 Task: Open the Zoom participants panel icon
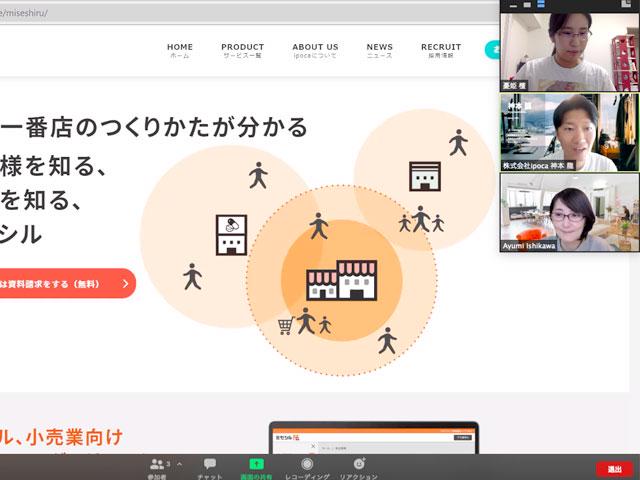157,464
